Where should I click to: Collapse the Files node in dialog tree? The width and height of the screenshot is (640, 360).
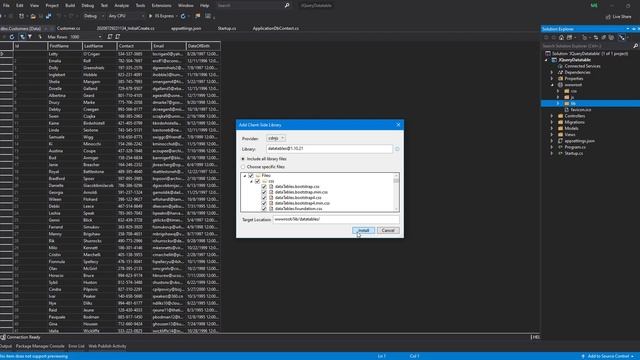[x=245, y=176]
